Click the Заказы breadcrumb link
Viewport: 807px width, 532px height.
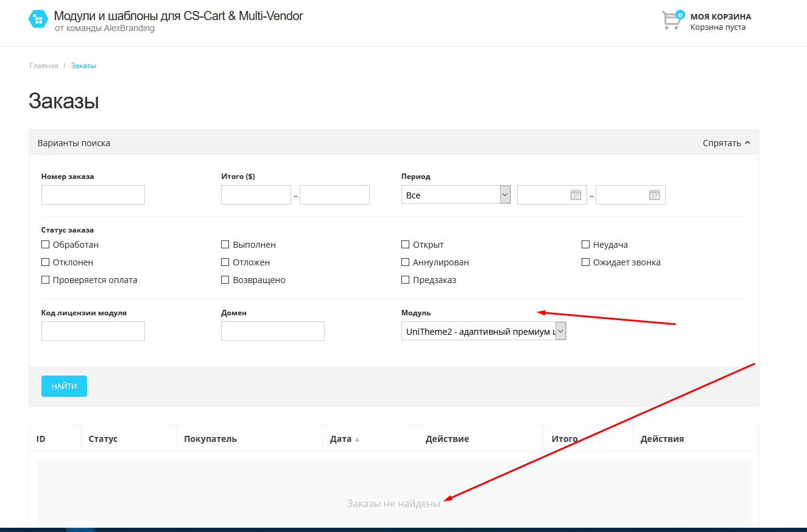point(83,66)
